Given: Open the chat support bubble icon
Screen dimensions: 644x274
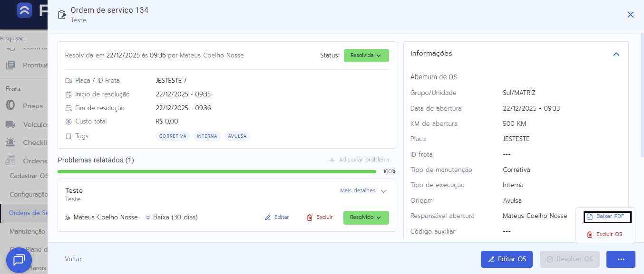Looking at the screenshot, I should click(x=19, y=260).
